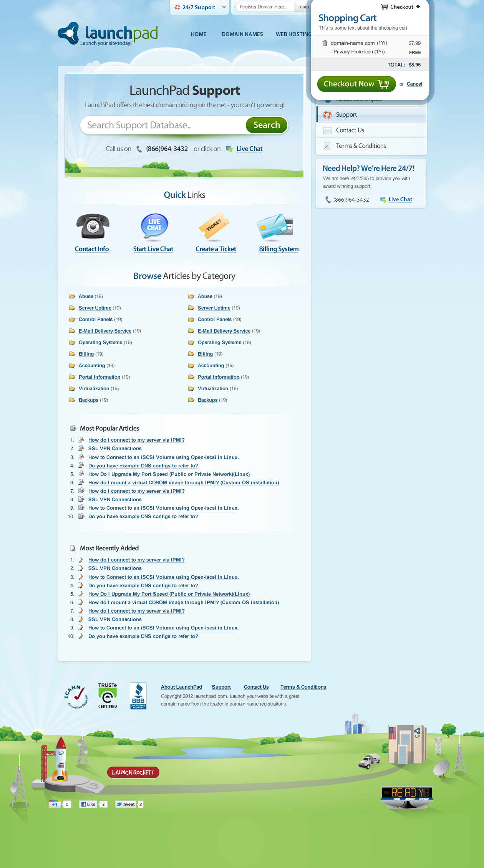Viewport: 484px width, 868px height.
Task: Open left-column Accounting category
Action: [91, 366]
